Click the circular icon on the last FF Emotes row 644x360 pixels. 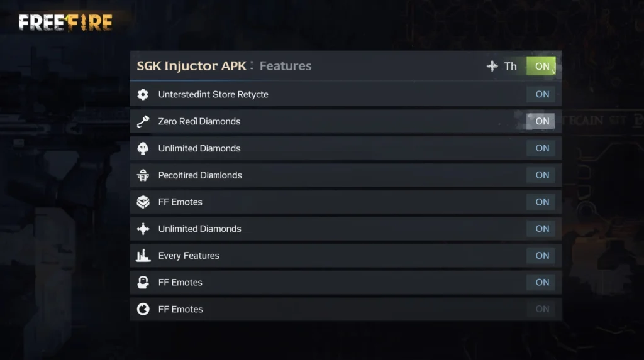[x=143, y=309]
